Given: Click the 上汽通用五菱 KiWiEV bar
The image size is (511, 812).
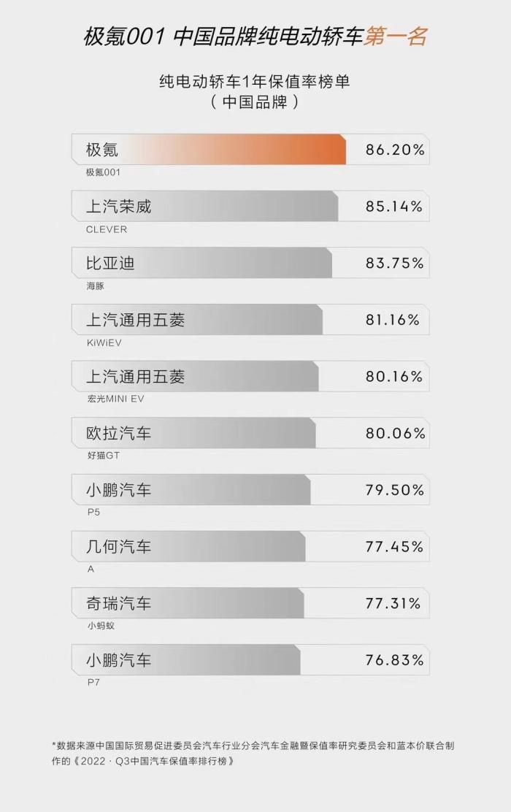Looking at the screenshot, I should tap(197, 320).
